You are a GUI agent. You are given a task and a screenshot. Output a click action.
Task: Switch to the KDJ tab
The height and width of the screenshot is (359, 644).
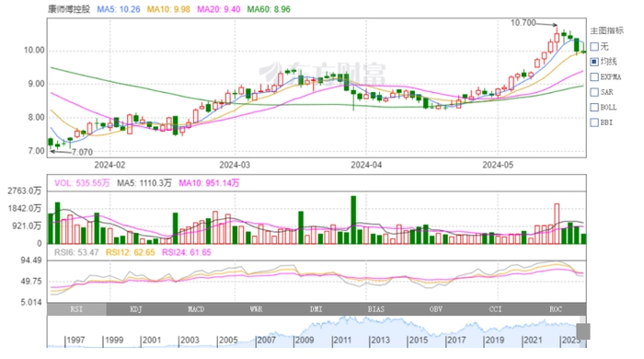tap(136, 309)
